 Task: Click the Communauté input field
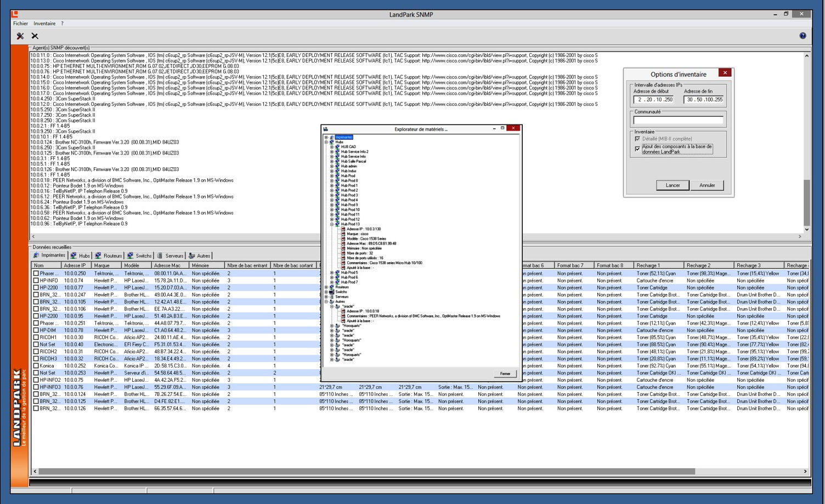click(x=678, y=120)
